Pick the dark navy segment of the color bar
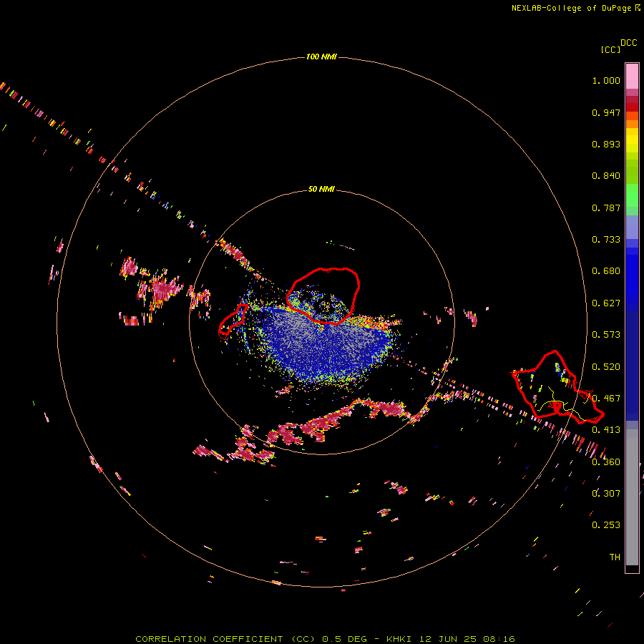 [x=632, y=366]
